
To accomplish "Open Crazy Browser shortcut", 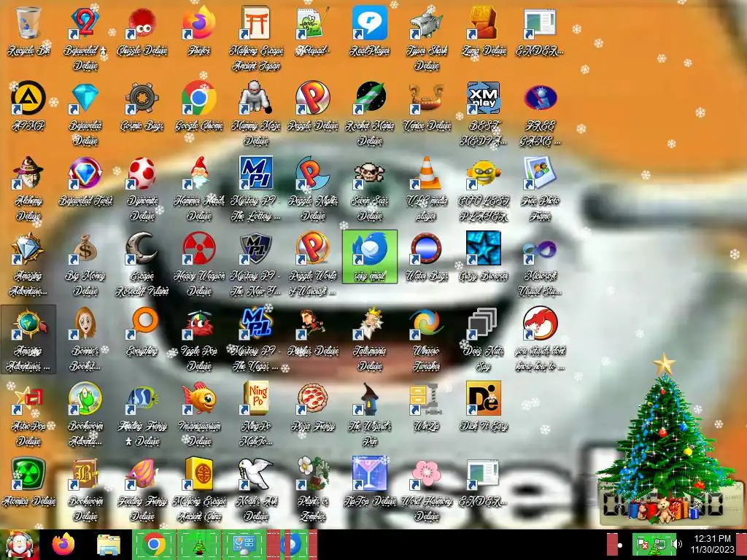I will click(x=484, y=256).
